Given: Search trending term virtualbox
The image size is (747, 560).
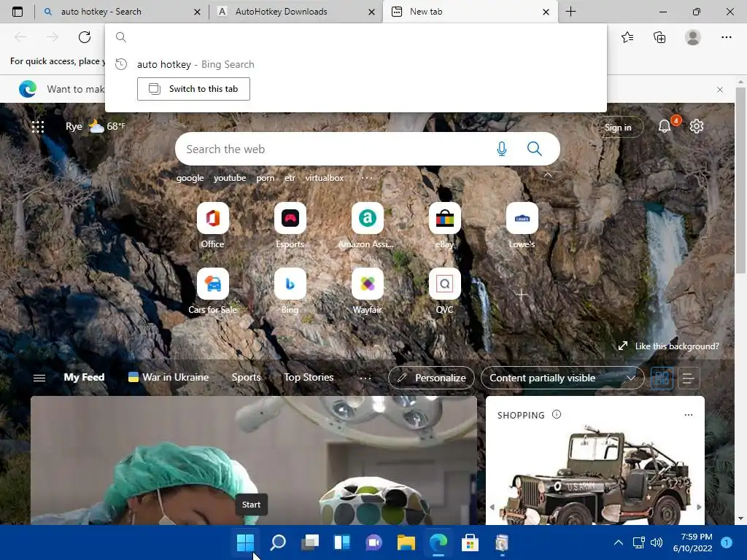Looking at the screenshot, I should (x=325, y=178).
